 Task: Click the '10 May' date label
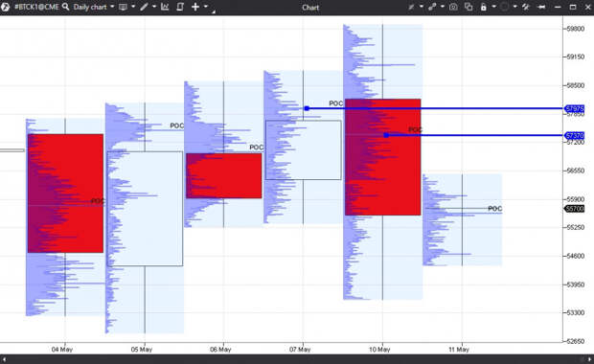click(x=379, y=350)
